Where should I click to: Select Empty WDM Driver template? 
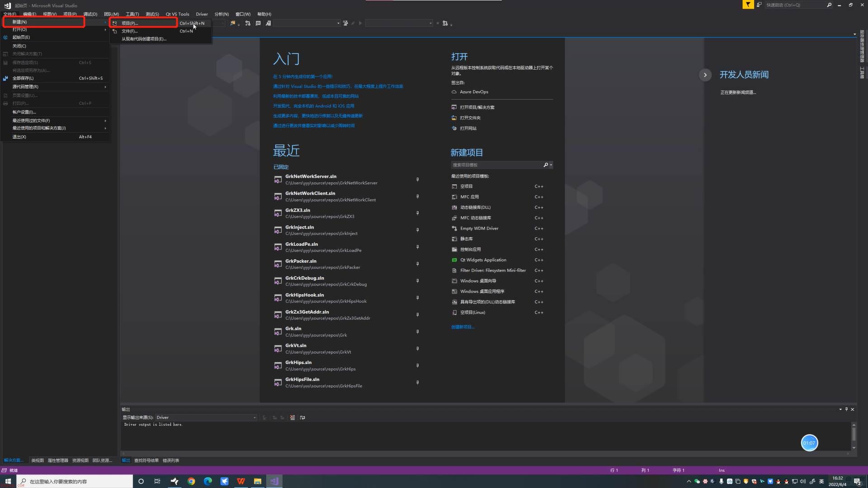pyautogui.click(x=479, y=228)
